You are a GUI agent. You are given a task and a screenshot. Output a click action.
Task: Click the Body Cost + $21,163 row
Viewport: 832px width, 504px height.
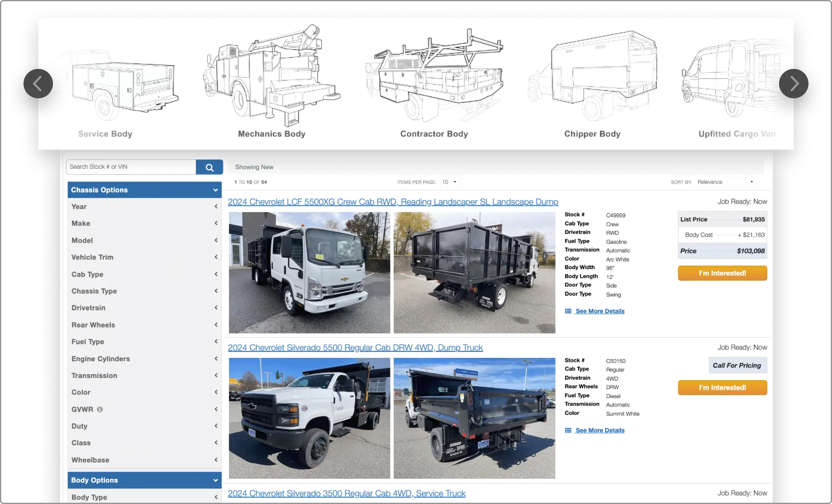(x=722, y=235)
